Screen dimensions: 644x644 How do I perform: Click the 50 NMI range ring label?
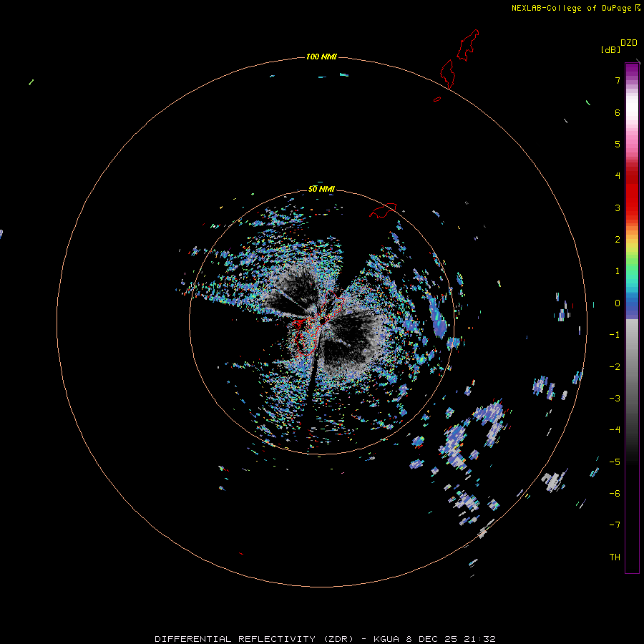click(x=321, y=189)
